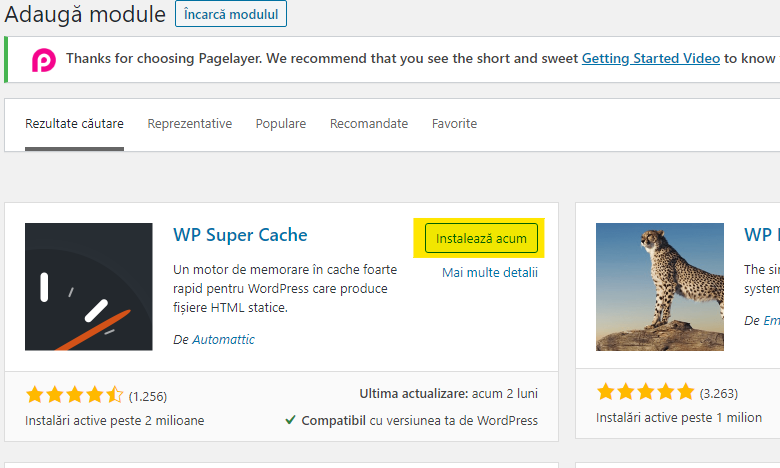This screenshot has width=780, height=468.
Task: Click Instalări active peste 2 milioane text
Action: (114, 421)
